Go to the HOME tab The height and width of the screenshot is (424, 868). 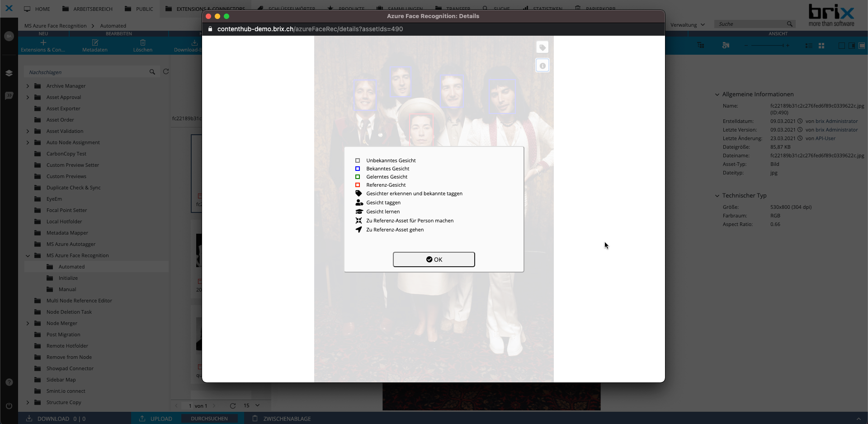pos(37,9)
